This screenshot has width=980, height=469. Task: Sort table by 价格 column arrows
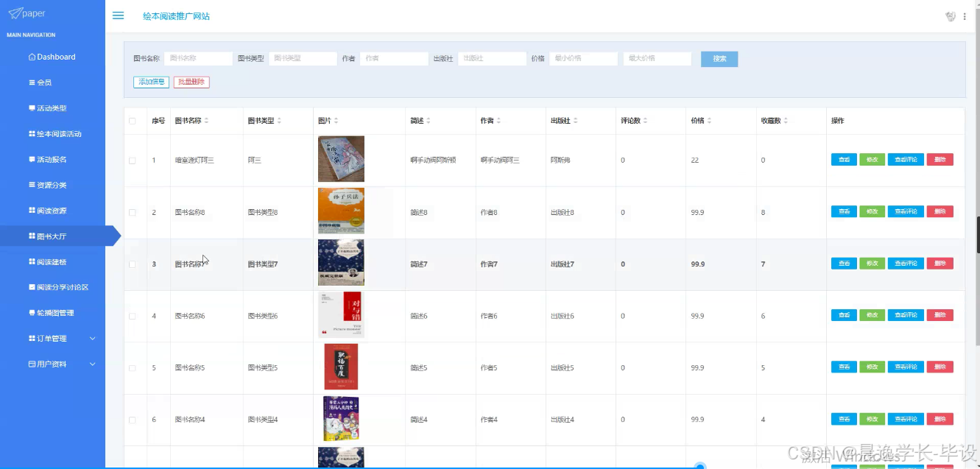click(x=709, y=121)
